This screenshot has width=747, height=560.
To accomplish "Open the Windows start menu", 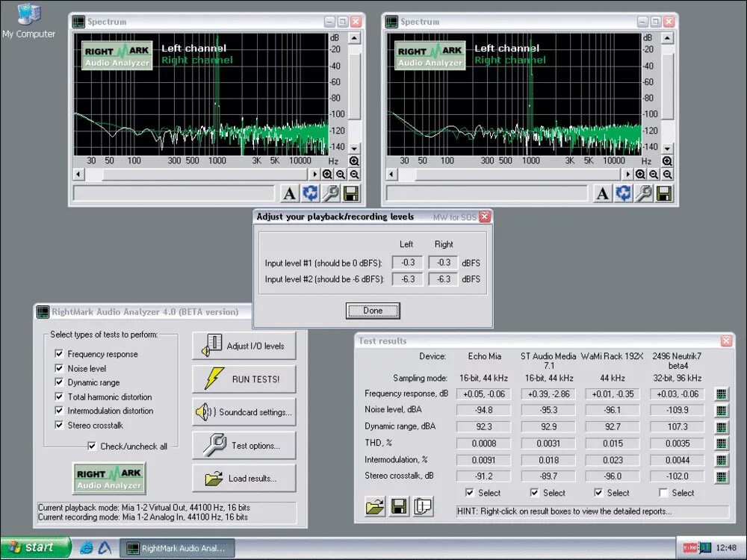I will 36,547.
